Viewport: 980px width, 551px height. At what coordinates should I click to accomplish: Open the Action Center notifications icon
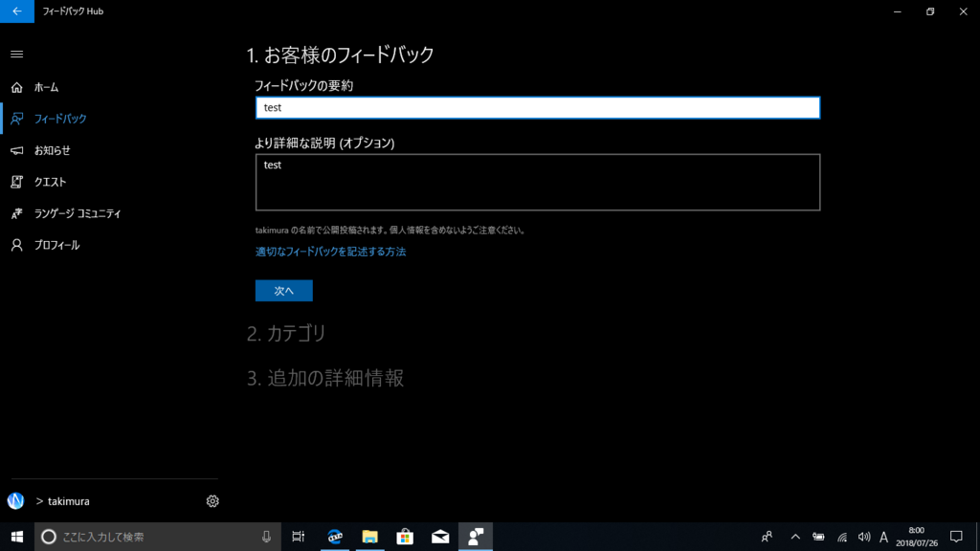956,537
